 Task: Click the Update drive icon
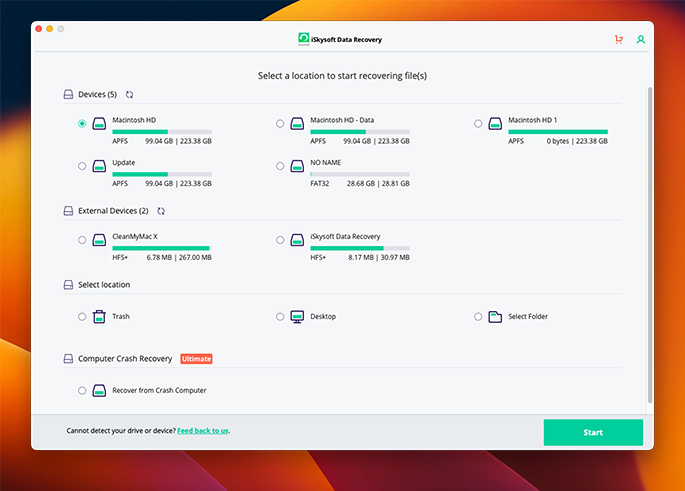99,166
